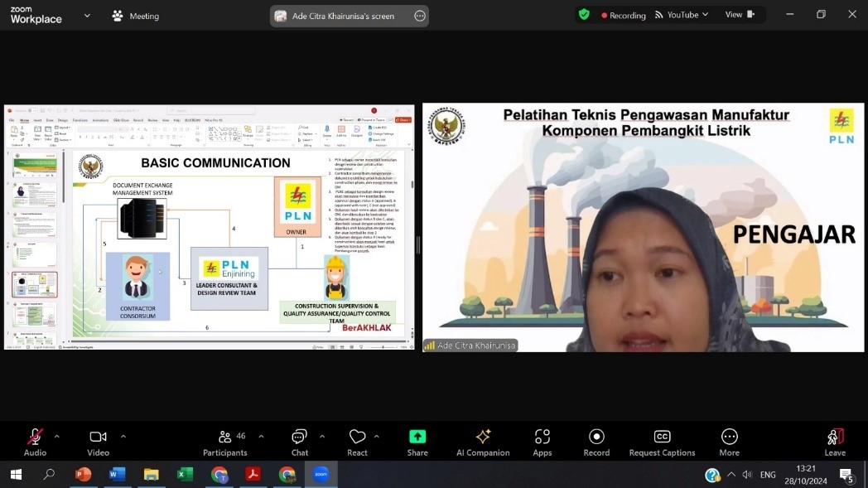
Task: Launch the AI Companion
Action: click(483, 444)
